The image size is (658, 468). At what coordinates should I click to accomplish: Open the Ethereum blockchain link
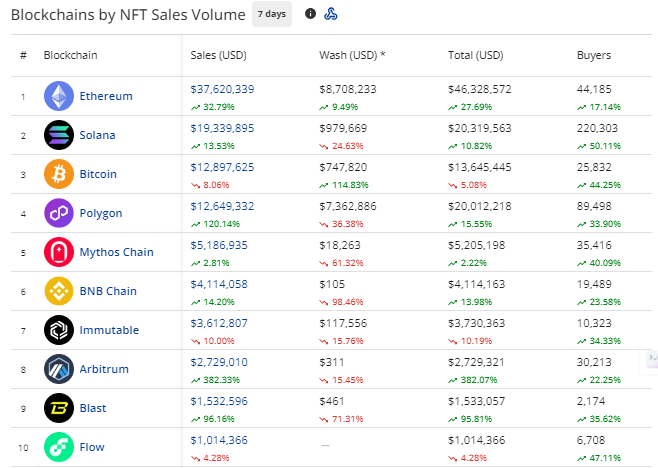[x=106, y=96]
